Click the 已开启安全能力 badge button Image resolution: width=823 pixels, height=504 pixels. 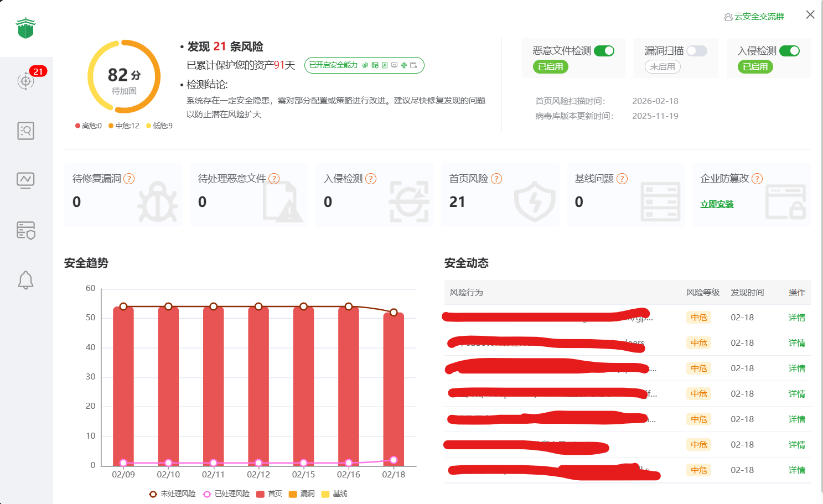[x=364, y=65]
